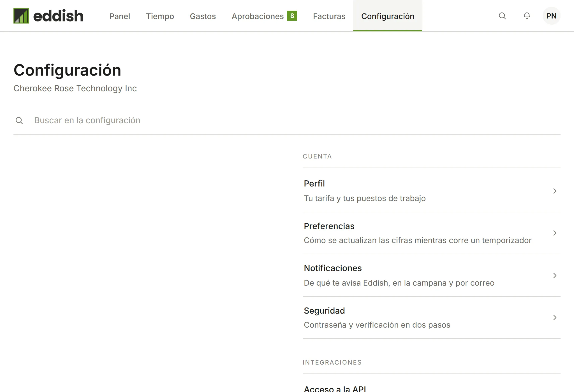Select the Configuración tab
The width and height of the screenshot is (574, 392).
[x=388, y=16]
